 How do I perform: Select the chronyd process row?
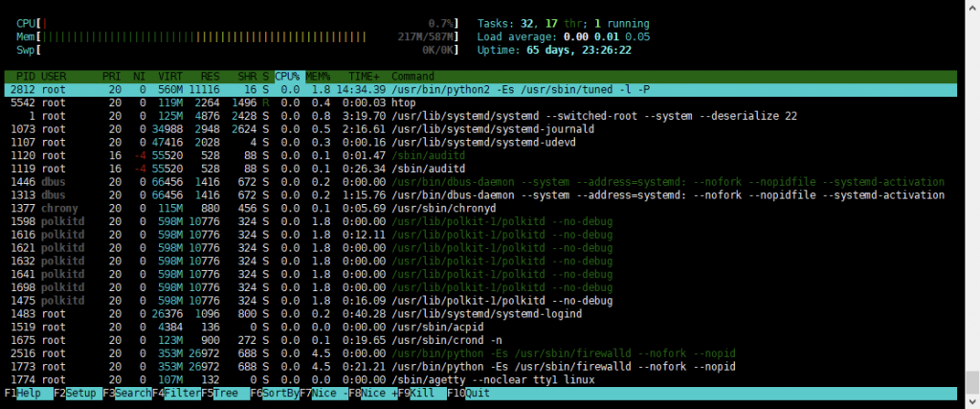(x=480, y=208)
